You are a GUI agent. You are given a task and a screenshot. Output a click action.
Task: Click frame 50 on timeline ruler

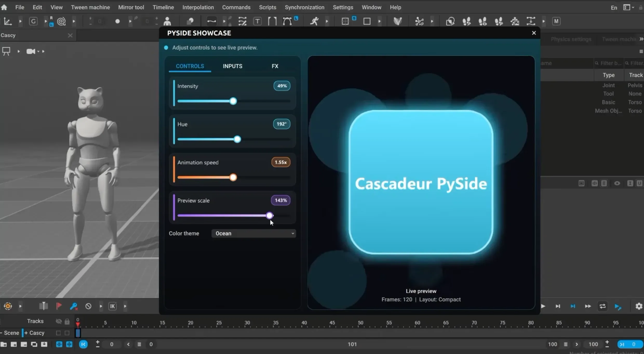click(360, 323)
